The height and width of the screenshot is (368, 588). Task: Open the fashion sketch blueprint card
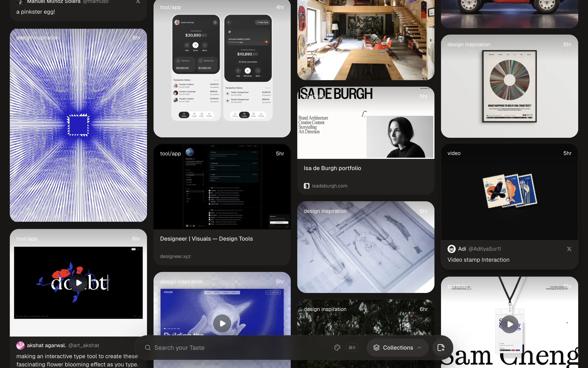tap(366, 247)
